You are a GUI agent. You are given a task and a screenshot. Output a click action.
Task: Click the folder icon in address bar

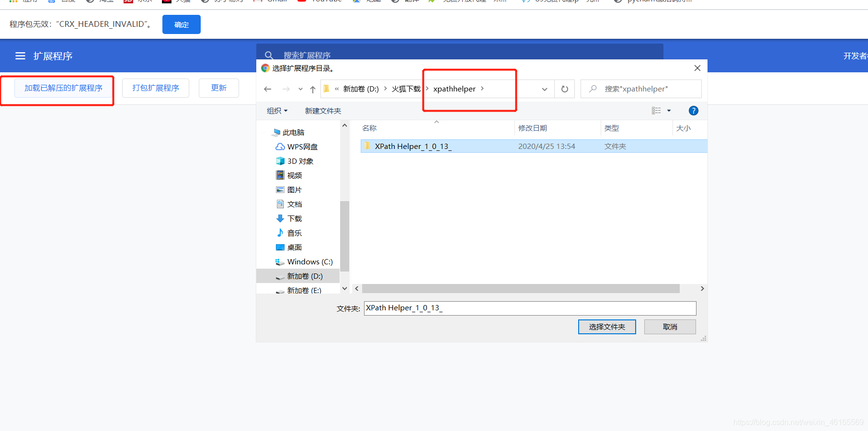click(x=327, y=89)
